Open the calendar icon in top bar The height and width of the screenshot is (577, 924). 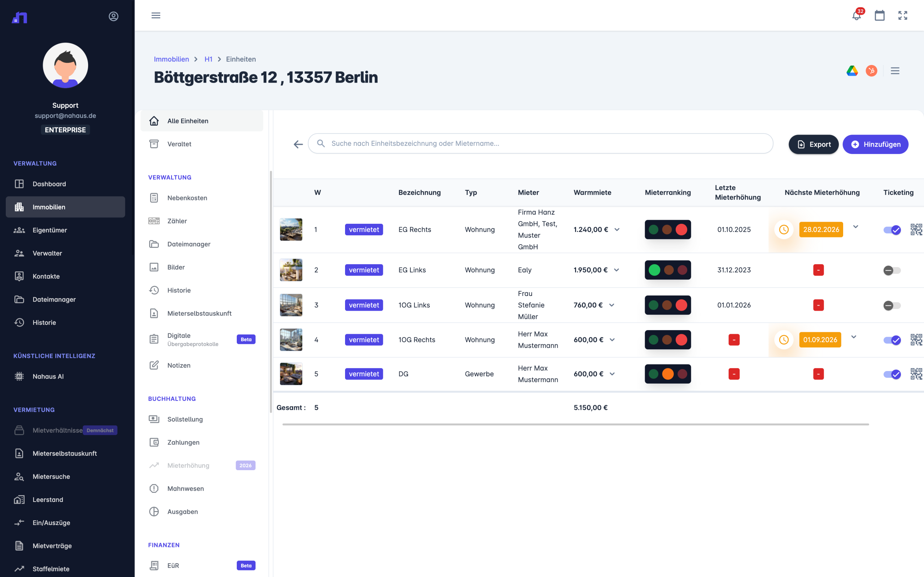pos(879,16)
